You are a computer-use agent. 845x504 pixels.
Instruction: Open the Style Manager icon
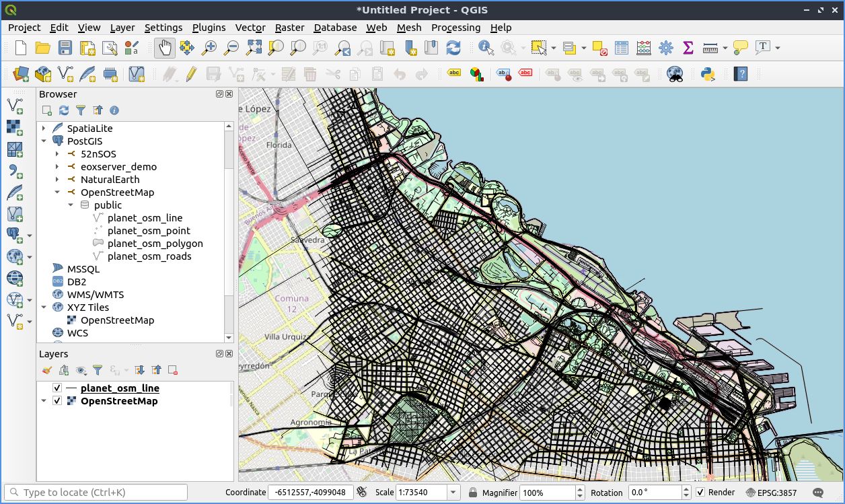point(132,48)
